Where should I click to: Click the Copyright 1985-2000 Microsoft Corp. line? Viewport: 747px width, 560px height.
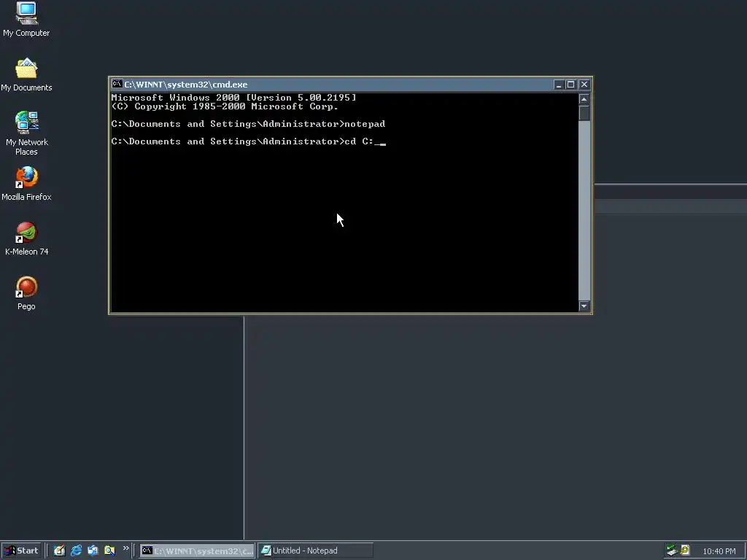click(x=225, y=106)
